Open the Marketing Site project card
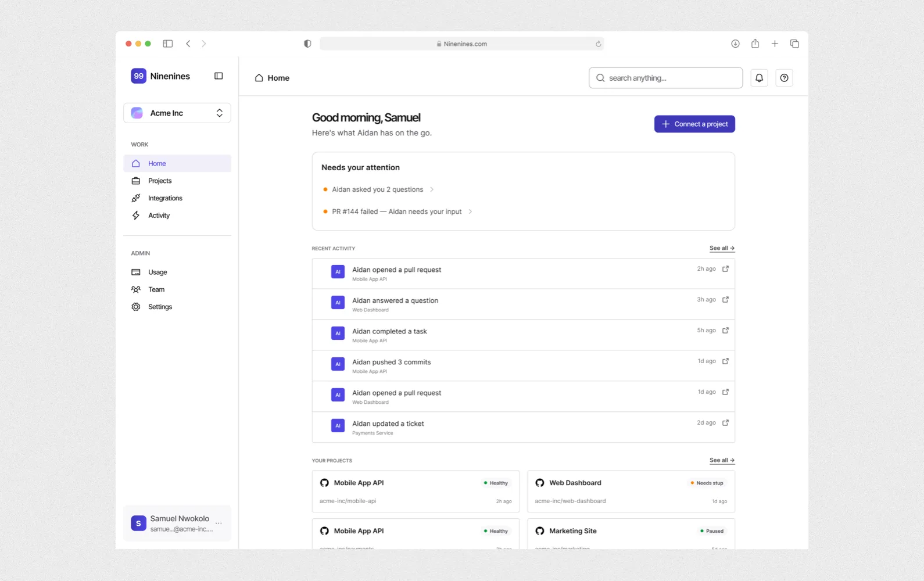This screenshot has width=924, height=581. click(x=631, y=534)
